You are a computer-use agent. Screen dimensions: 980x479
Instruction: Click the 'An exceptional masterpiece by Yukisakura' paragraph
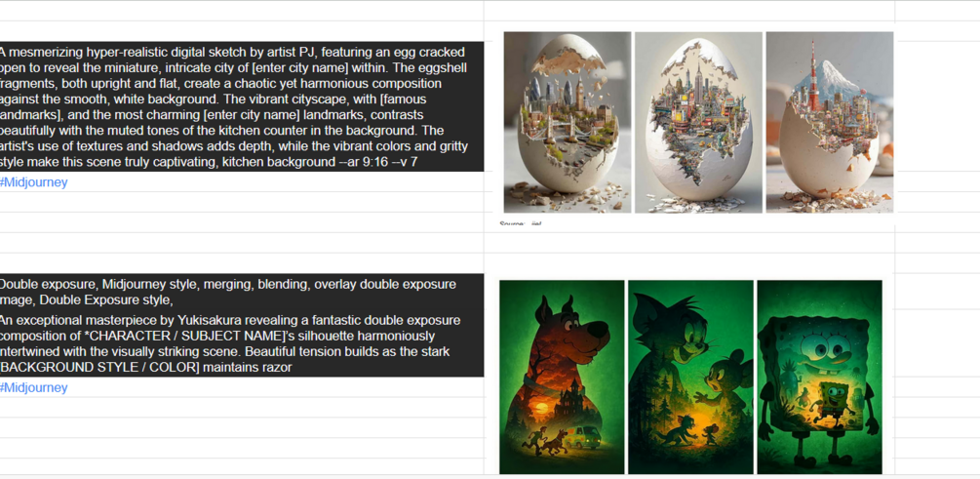[x=229, y=344]
